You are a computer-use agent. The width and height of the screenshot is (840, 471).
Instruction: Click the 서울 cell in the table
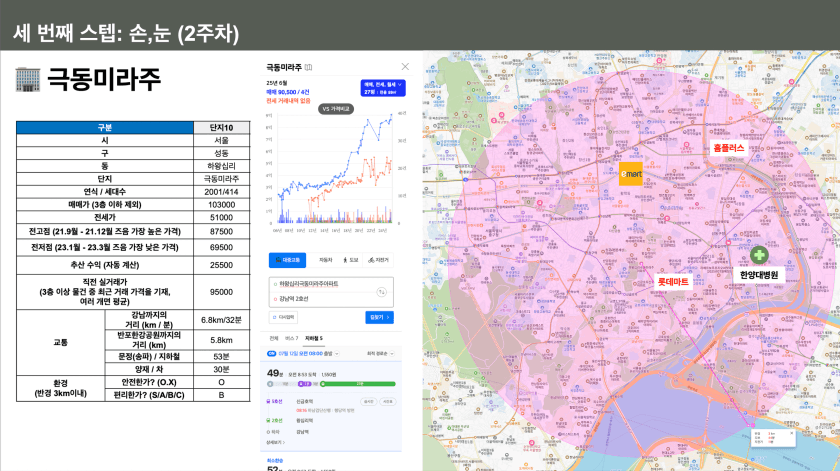coord(221,140)
